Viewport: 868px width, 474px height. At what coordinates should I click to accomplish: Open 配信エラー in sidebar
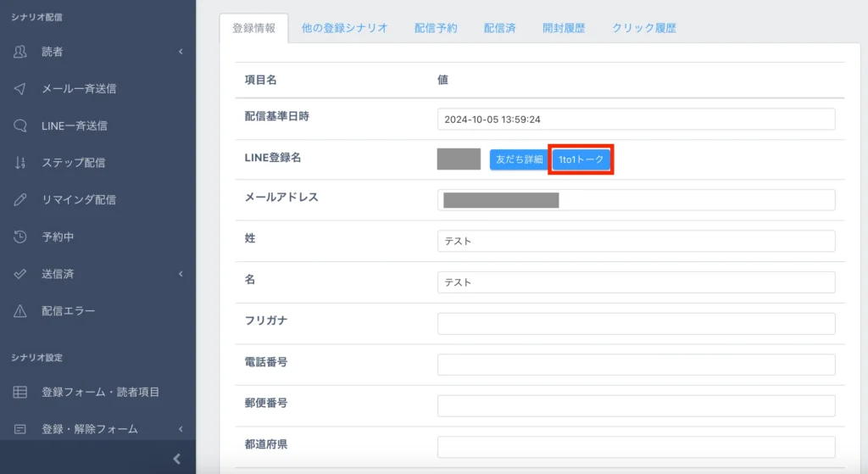click(68, 311)
